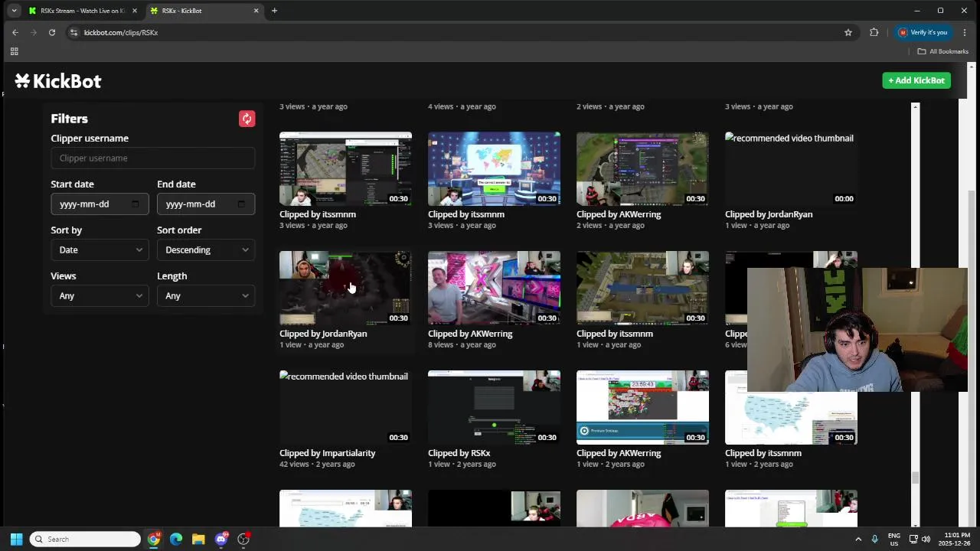Click the red reset filters icon
Viewport: 980px width, 551px height.
[247, 119]
